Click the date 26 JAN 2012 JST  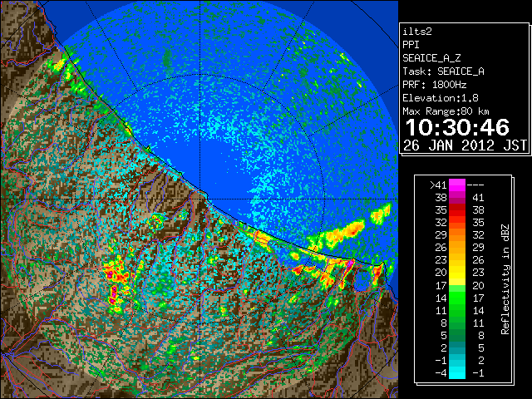465,145
